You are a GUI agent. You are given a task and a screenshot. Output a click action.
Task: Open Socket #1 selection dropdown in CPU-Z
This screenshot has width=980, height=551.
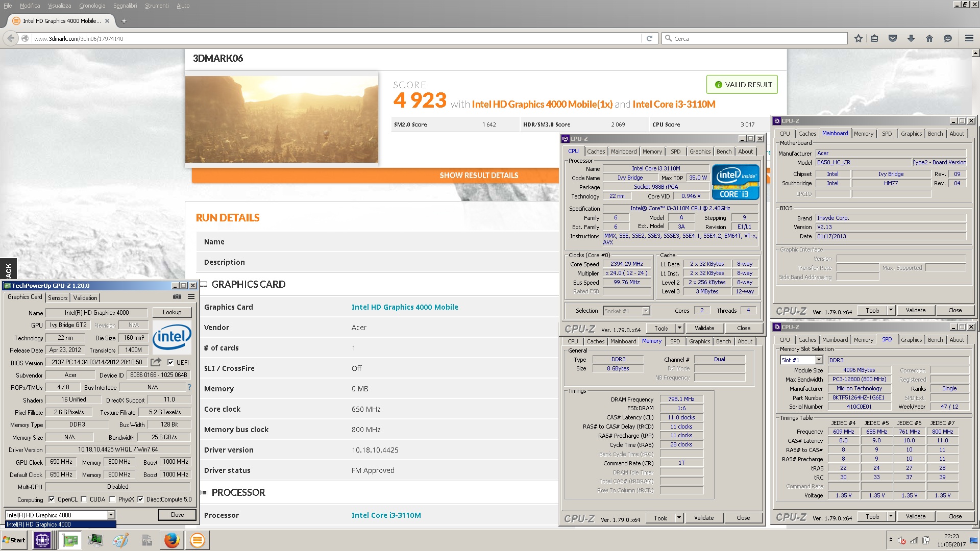[x=646, y=311]
